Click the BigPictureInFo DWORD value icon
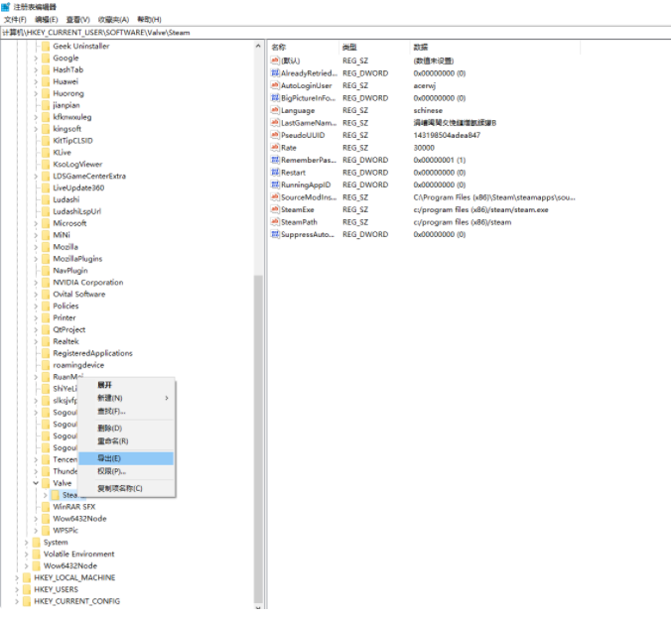The width and height of the screenshot is (672, 620). [x=275, y=98]
